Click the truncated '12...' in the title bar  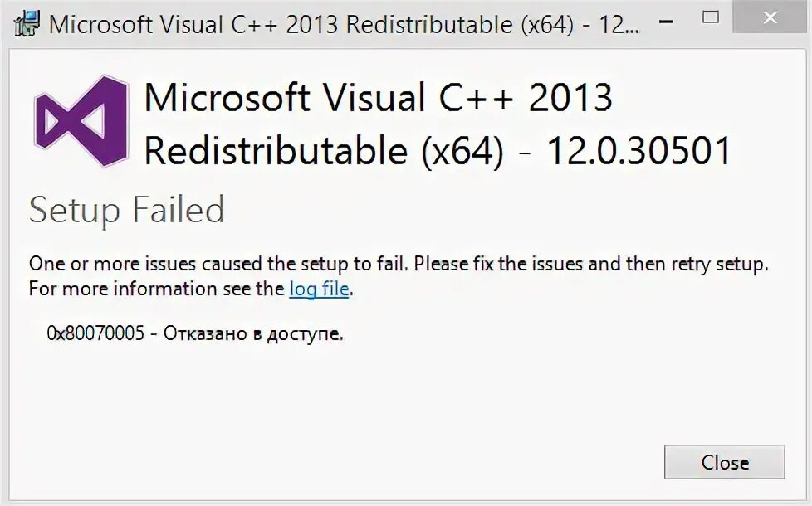(619, 25)
